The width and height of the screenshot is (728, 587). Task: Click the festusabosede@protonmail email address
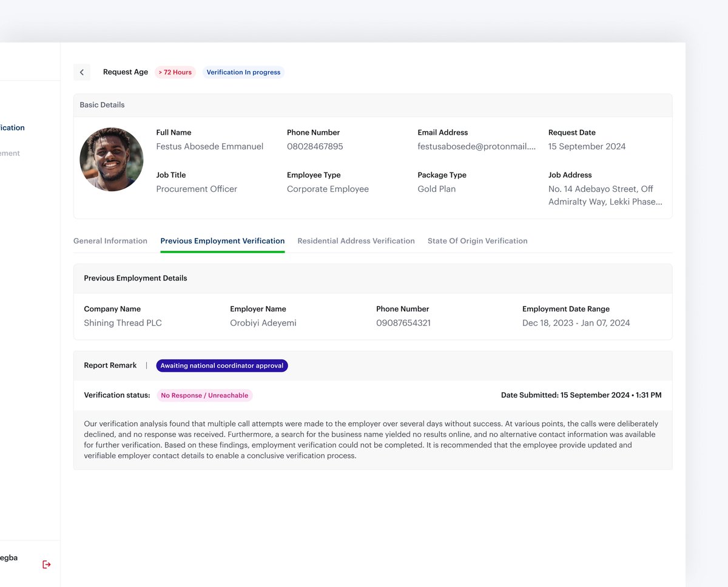pyautogui.click(x=477, y=146)
